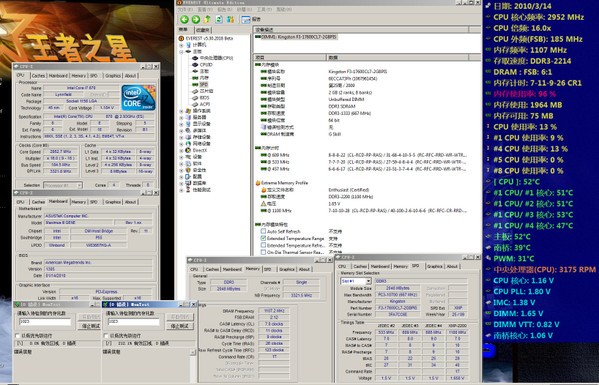This screenshot has height=385, width=599.
Task: Expand the 网络设备 network tree node
Action: (181, 144)
